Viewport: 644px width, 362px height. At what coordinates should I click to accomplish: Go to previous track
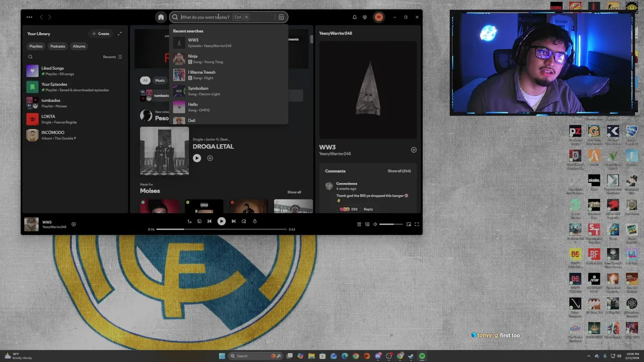[x=209, y=221]
